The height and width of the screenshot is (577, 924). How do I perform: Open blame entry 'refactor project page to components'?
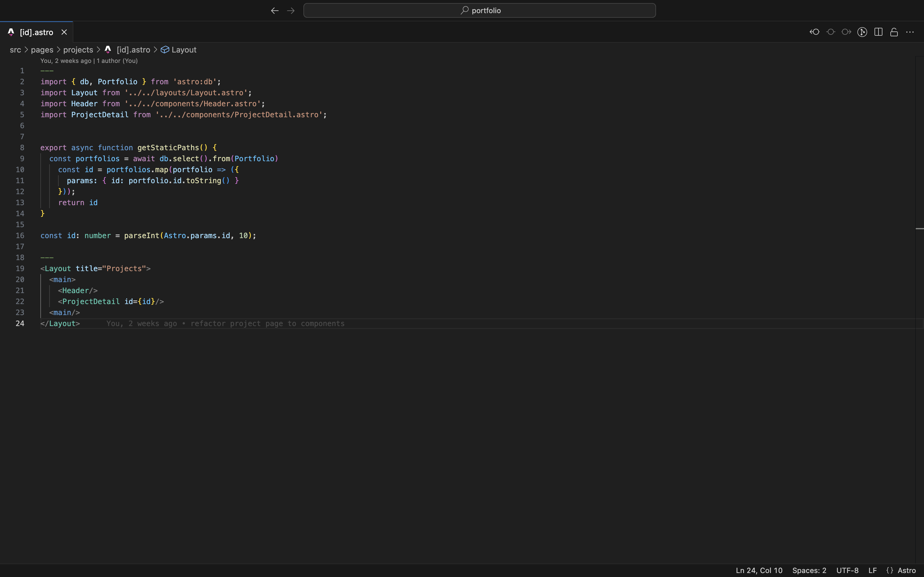tap(225, 323)
